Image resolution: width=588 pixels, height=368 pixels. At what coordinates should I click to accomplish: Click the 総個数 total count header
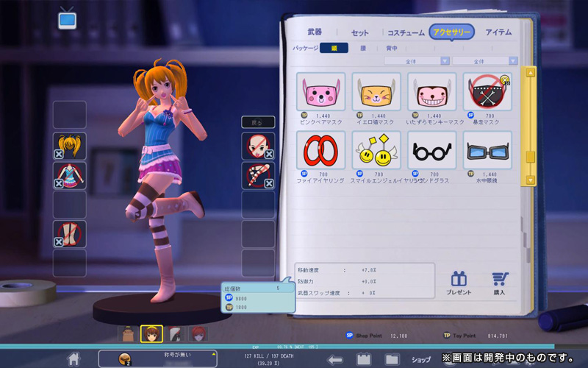point(258,289)
